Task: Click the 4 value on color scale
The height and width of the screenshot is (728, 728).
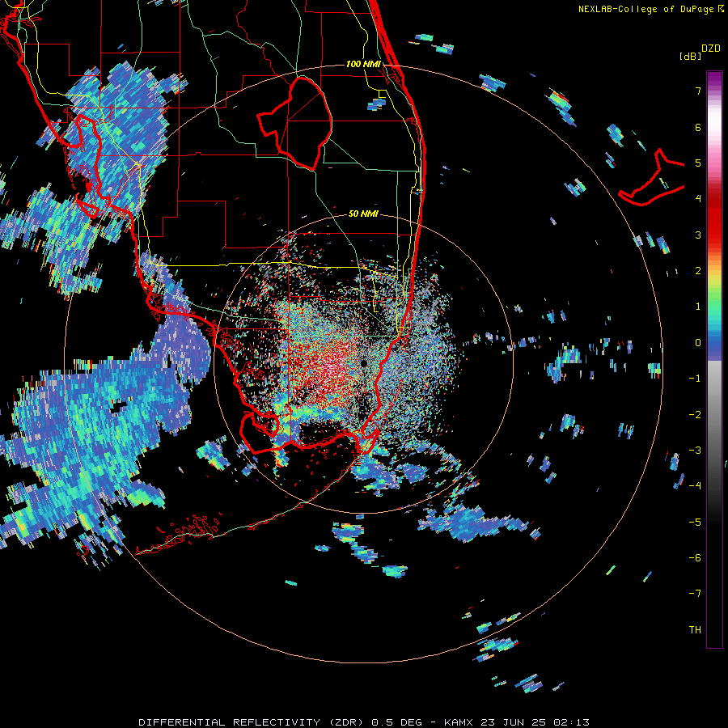Action: [698, 199]
